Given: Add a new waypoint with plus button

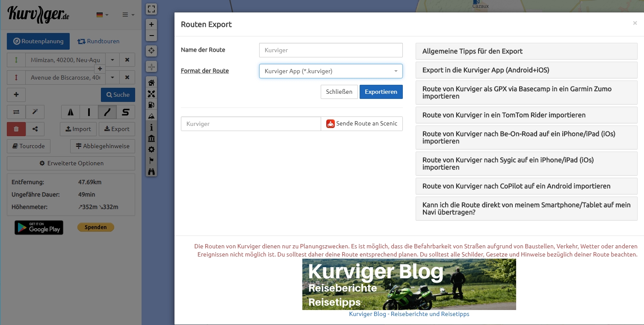Looking at the screenshot, I should tap(16, 95).
